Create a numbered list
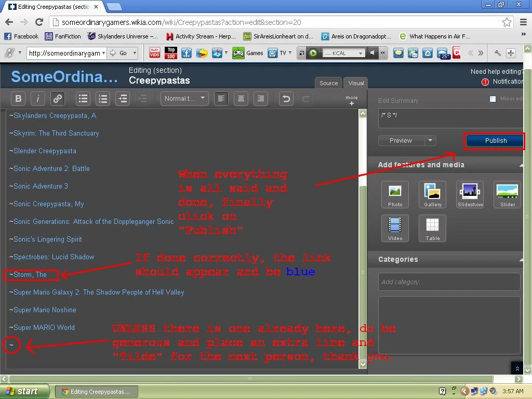532x399 pixels. tap(103, 99)
